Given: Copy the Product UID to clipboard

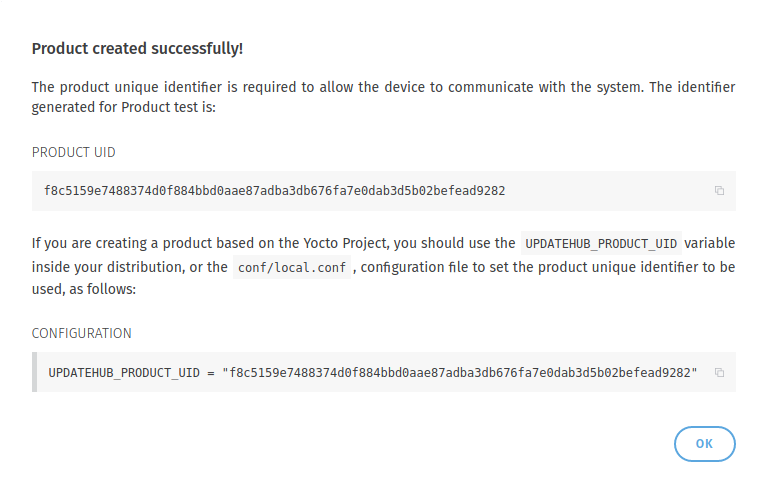Looking at the screenshot, I should pos(719,191).
